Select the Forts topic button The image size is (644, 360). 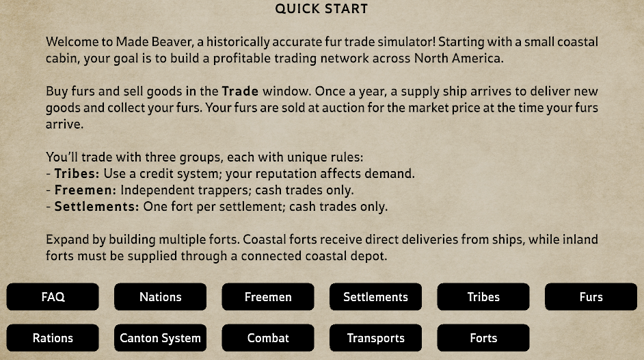(483, 338)
